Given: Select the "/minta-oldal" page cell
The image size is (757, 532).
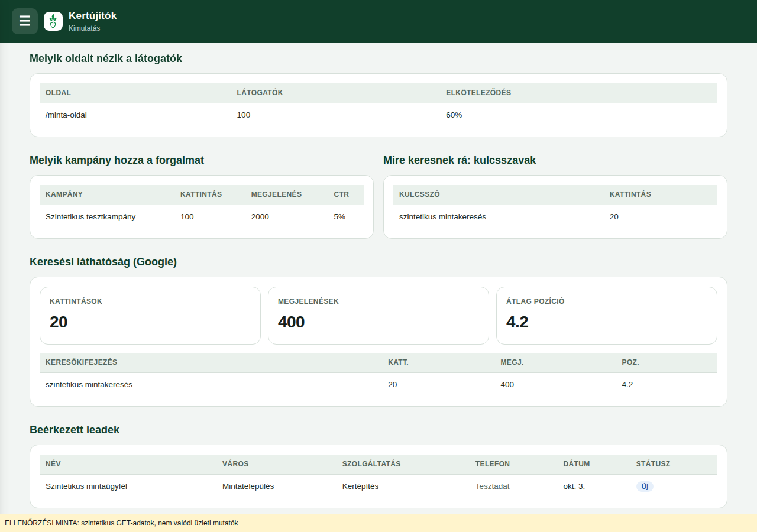Looking at the screenshot, I should pyautogui.click(x=66, y=115).
